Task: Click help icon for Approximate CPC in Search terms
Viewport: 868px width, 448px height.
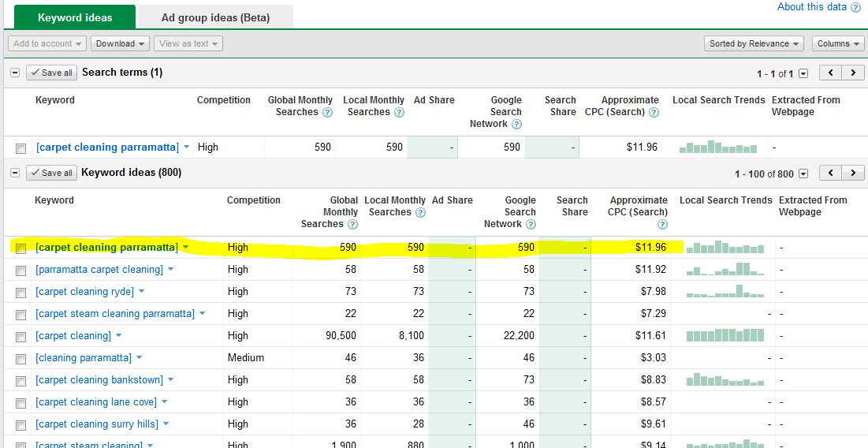Action: click(654, 113)
